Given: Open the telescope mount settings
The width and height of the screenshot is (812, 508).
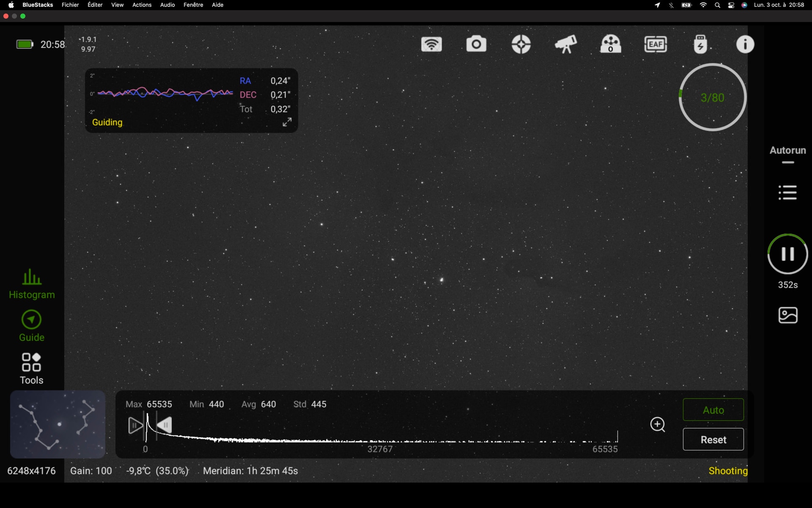Looking at the screenshot, I should point(566,44).
